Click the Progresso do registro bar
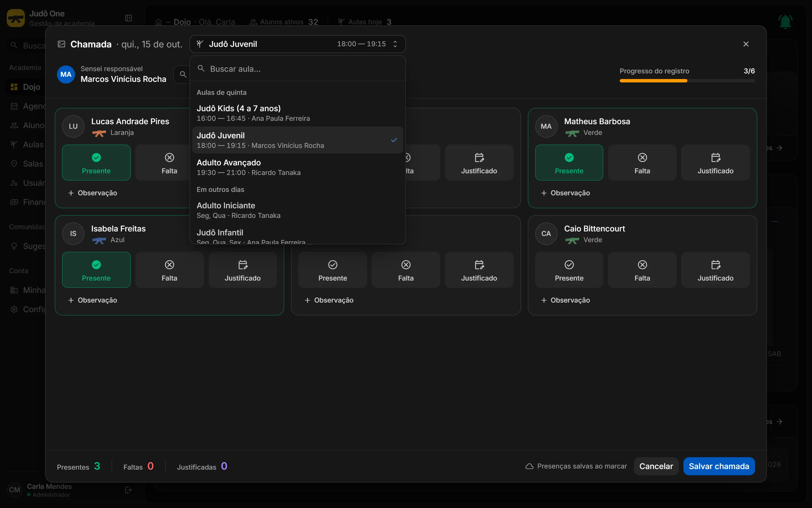This screenshot has height=508, width=812. (687, 81)
